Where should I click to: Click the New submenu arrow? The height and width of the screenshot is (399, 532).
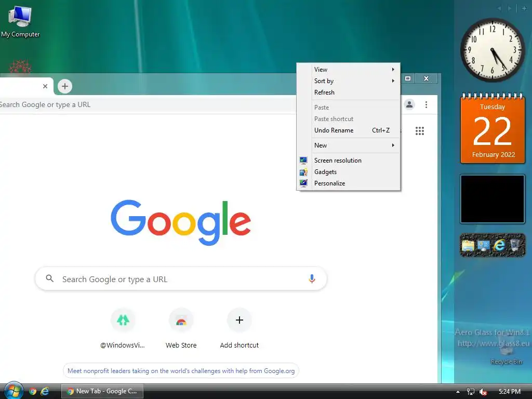[393, 145]
